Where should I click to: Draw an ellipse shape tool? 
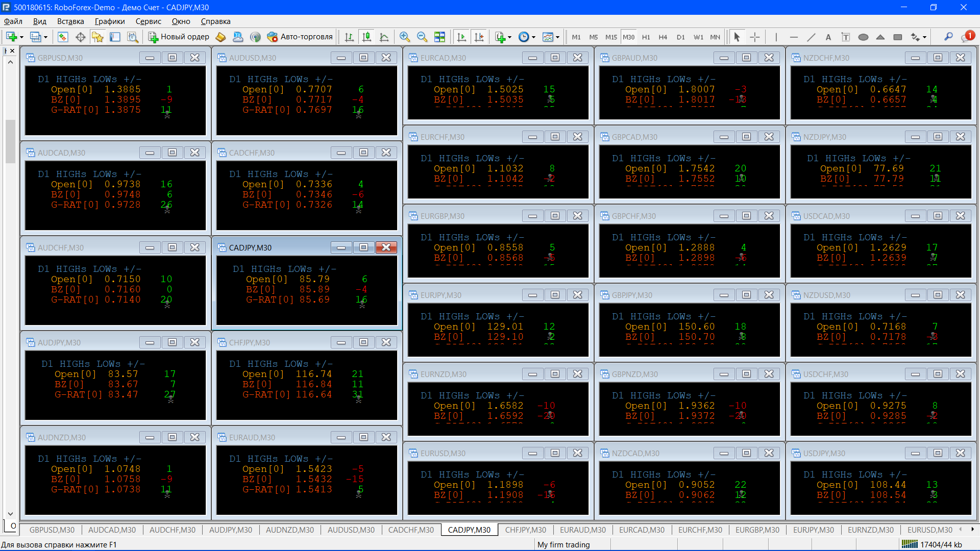tap(863, 37)
